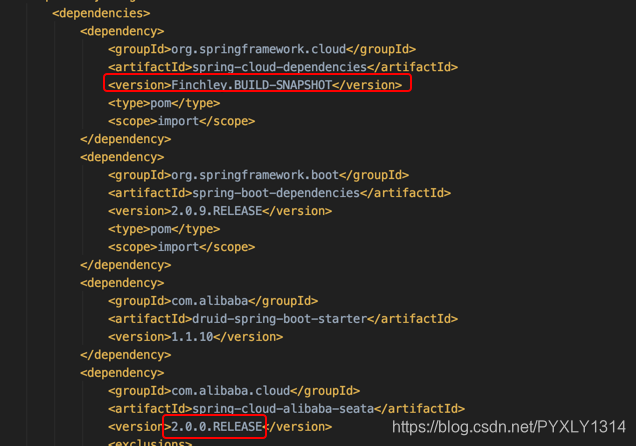Click version Finchley.BUILD-SNAPSHOT line

click(255, 85)
